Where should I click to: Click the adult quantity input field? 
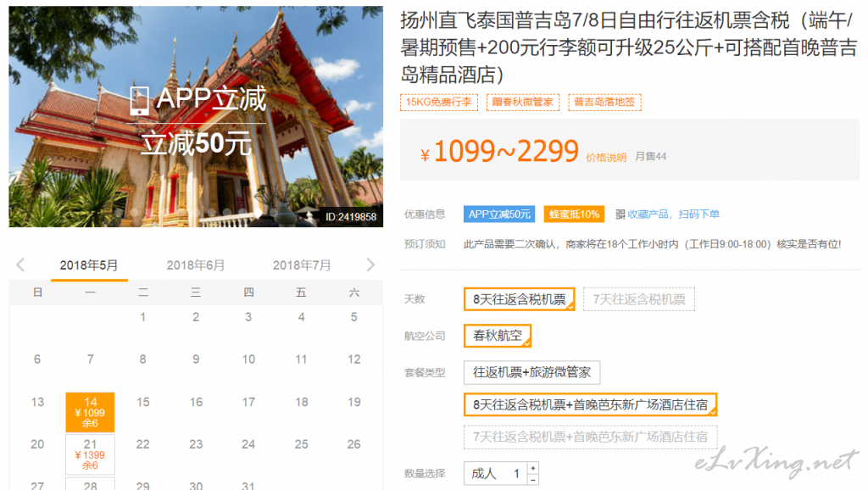pos(495,473)
